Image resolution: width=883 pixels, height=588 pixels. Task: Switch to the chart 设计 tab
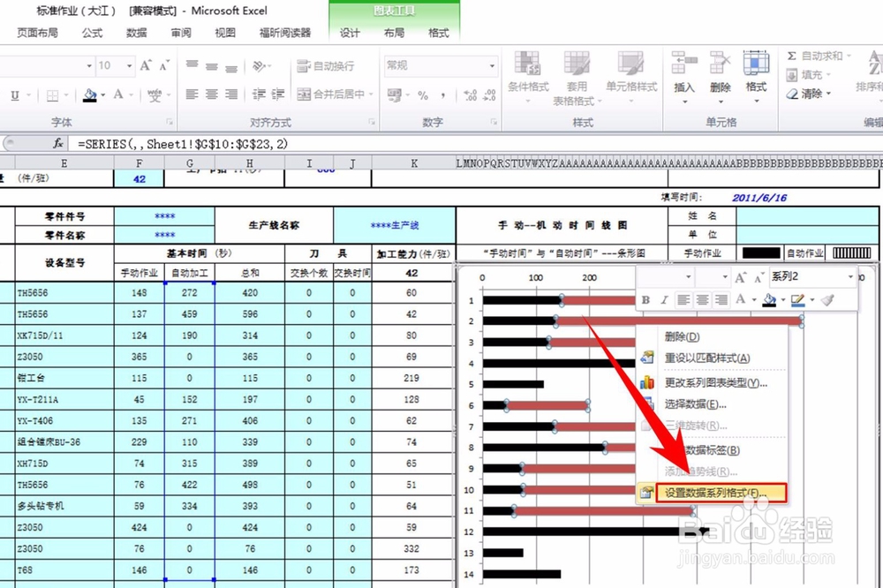point(350,31)
